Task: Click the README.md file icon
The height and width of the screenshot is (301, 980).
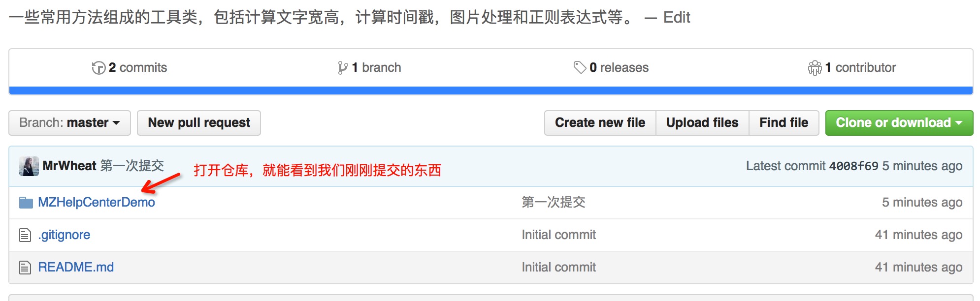Action: (x=25, y=268)
